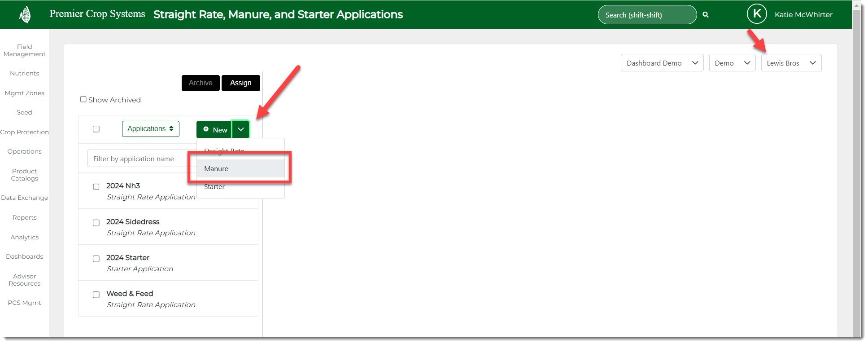Click into the Search (shift-shift) box

coord(646,15)
